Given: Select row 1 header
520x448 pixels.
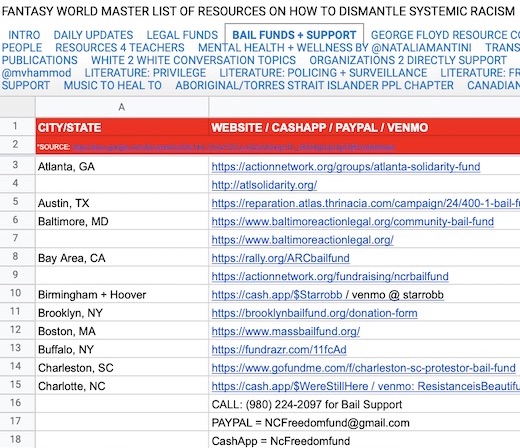Looking at the screenshot, I should (18, 126).
